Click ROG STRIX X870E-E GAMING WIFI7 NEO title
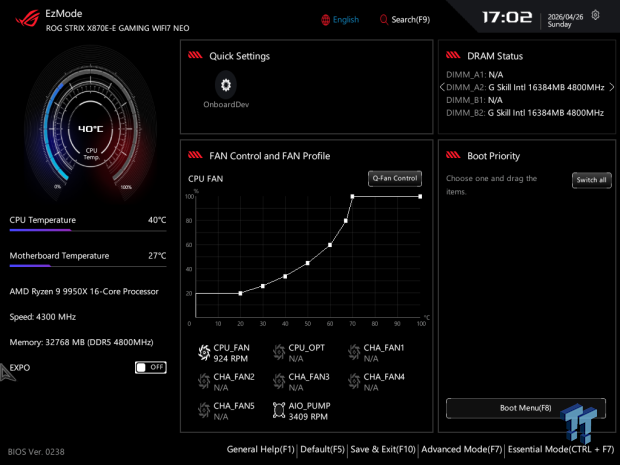 coord(117,28)
